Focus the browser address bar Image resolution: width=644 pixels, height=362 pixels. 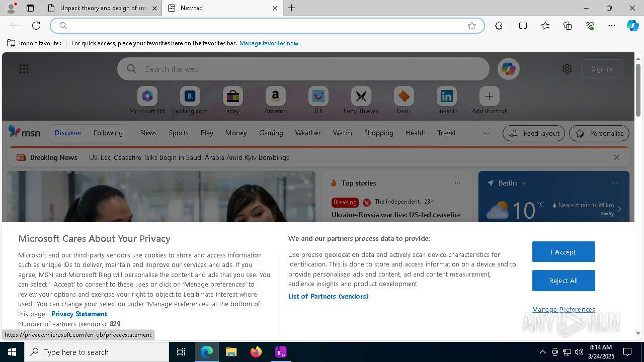(267, 26)
